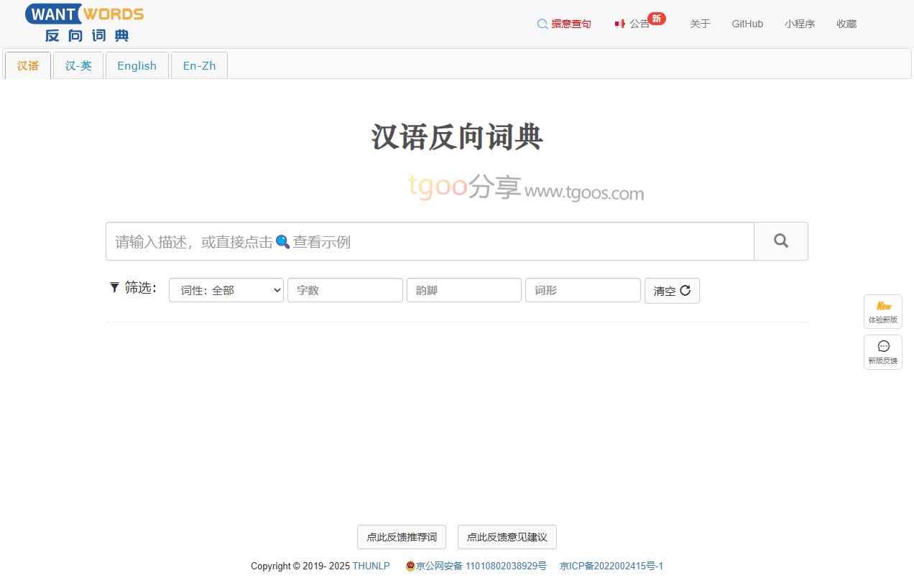The width and height of the screenshot is (914, 588).
Task: Select the 汉语 tab
Action: coord(28,65)
